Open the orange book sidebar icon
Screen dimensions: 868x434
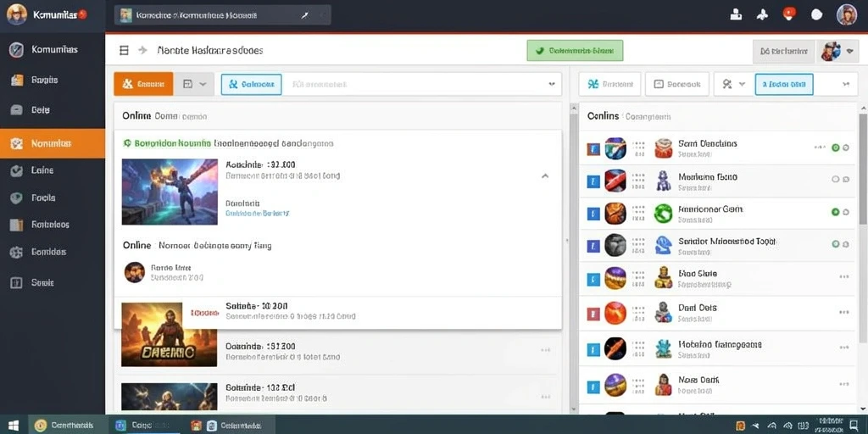click(x=17, y=225)
